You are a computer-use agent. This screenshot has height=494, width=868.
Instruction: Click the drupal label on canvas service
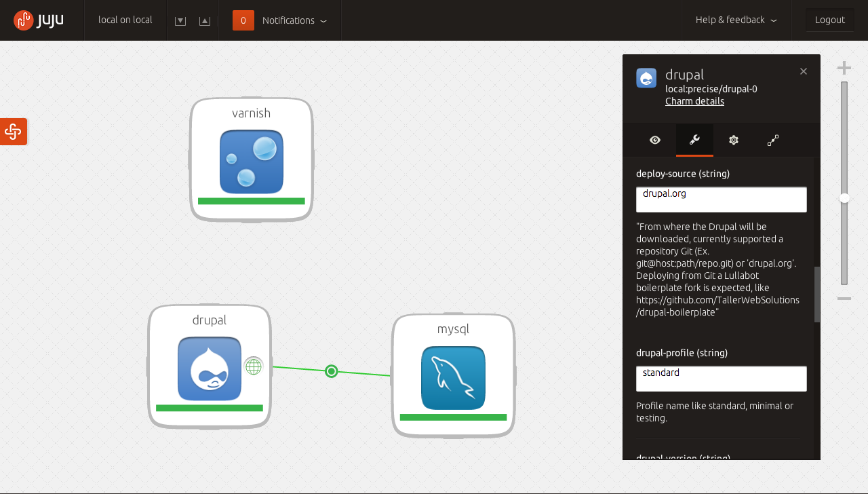(x=210, y=320)
